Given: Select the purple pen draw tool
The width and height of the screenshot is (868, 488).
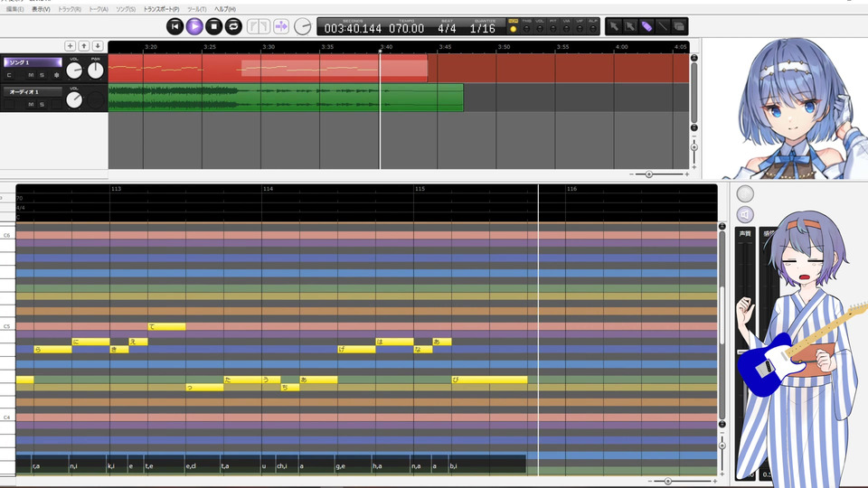Looking at the screenshot, I should [x=646, y=26].
